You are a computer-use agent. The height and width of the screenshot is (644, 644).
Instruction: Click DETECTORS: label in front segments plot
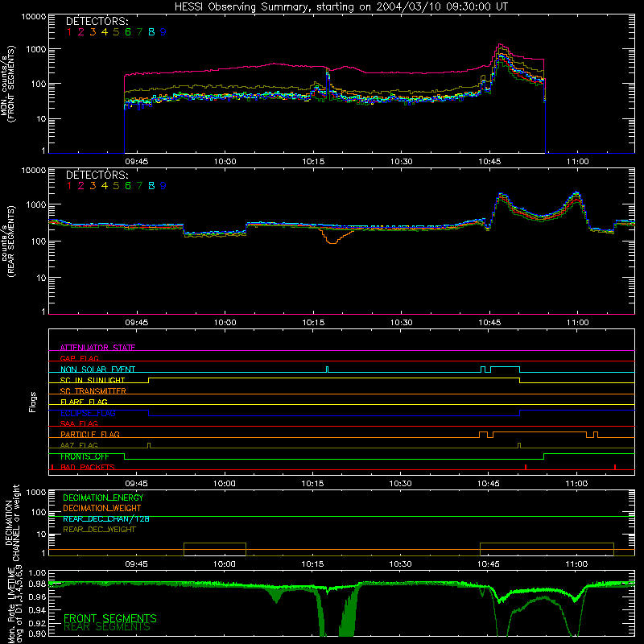97,21
